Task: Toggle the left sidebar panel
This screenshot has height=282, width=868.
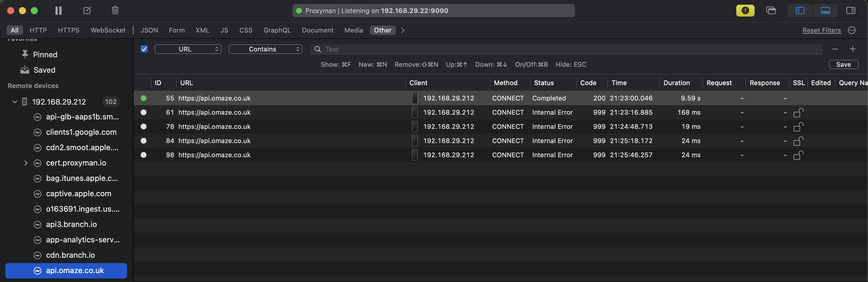Action: pyautogui.click(x=799, y=10)
